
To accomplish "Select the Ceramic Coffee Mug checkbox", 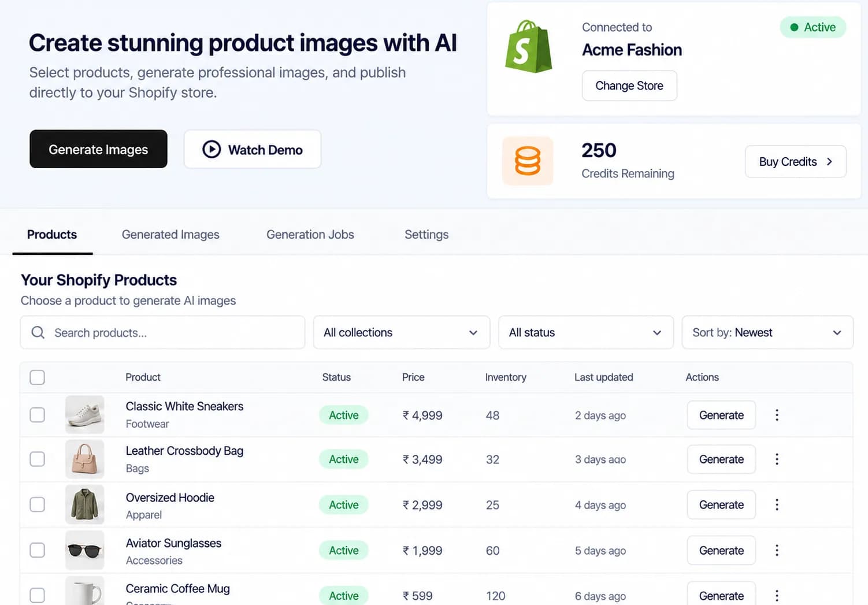I will click(37, 595).
